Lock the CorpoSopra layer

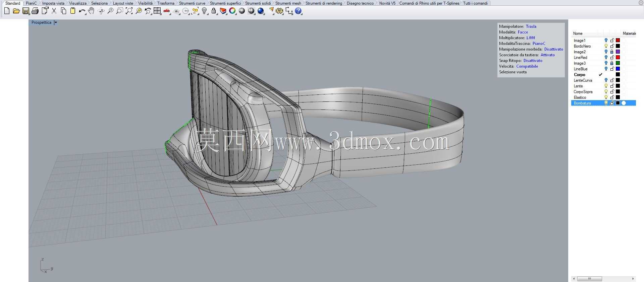pos(612,92)
